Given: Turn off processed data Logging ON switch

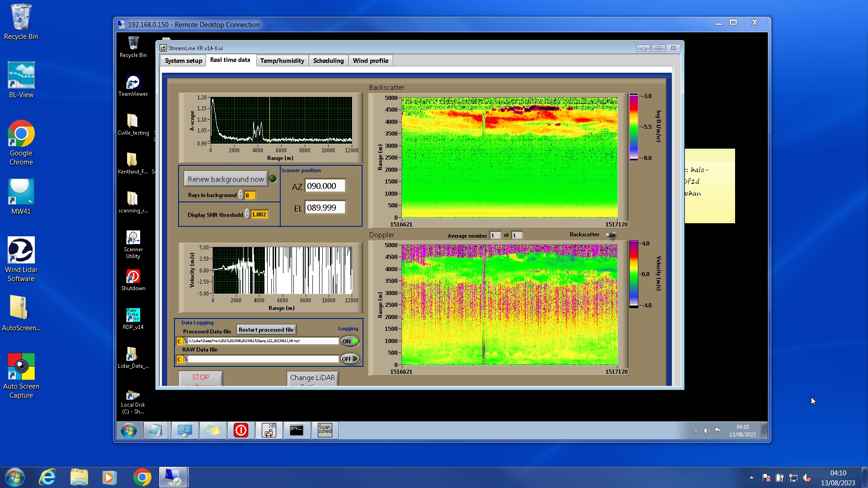Looking at the screenshot, I should click(x=350, y=341).
